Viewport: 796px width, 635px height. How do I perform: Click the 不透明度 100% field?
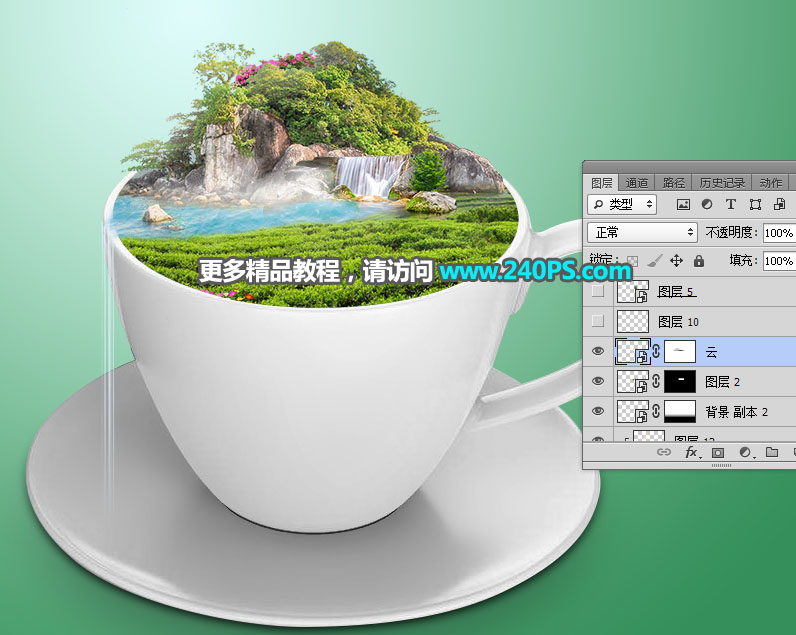[779, 233]
